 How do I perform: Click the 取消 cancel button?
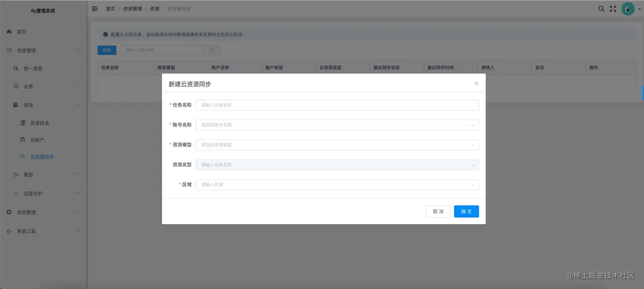438,212
